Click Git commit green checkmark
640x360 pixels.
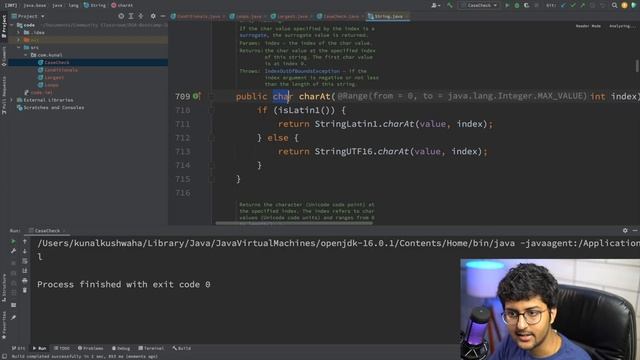click(573, 5)
